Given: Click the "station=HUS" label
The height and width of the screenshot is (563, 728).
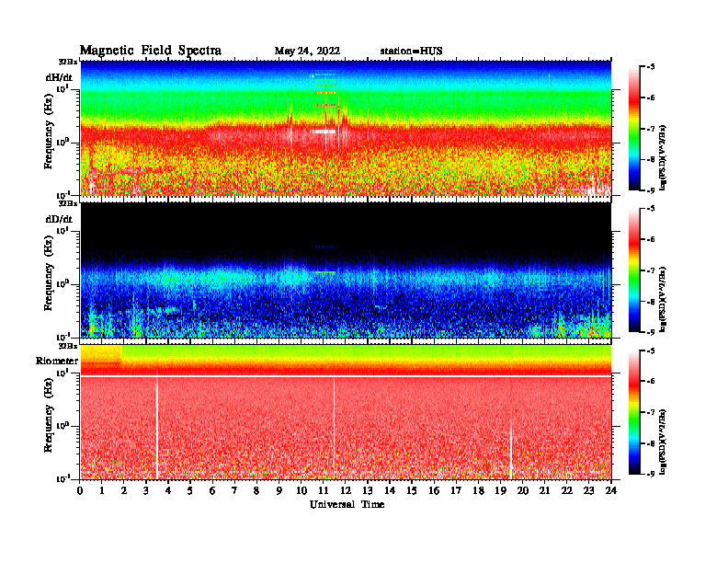Looking at the screenshot, I should 411,52.
